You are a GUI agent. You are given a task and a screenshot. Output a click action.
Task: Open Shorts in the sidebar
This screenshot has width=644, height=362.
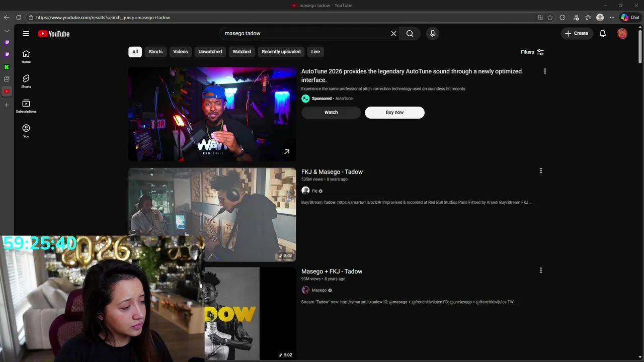pyautogui.click(x=26, y=81)
